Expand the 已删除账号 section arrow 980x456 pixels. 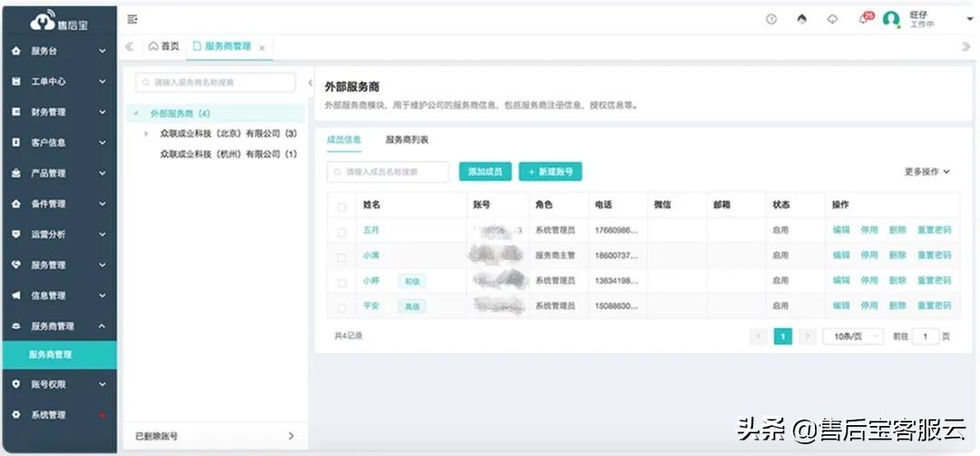pos(290,436)
